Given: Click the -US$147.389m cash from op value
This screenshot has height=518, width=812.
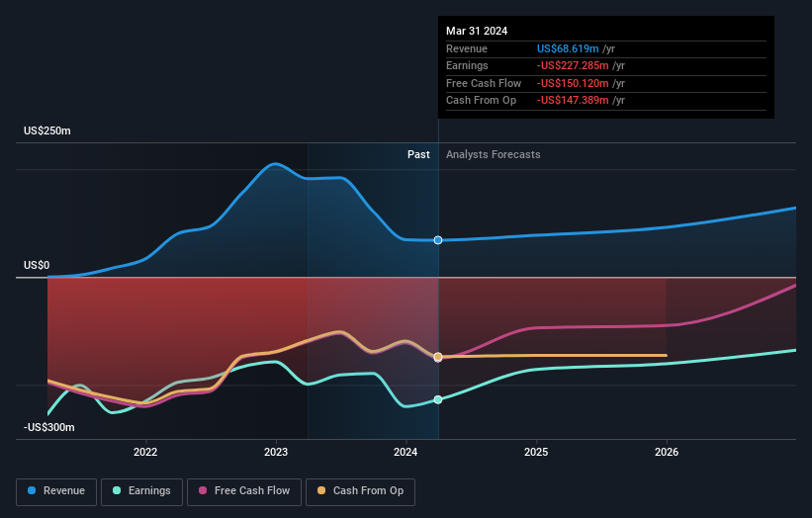Looking at the screenshot, I should [573, 101].
